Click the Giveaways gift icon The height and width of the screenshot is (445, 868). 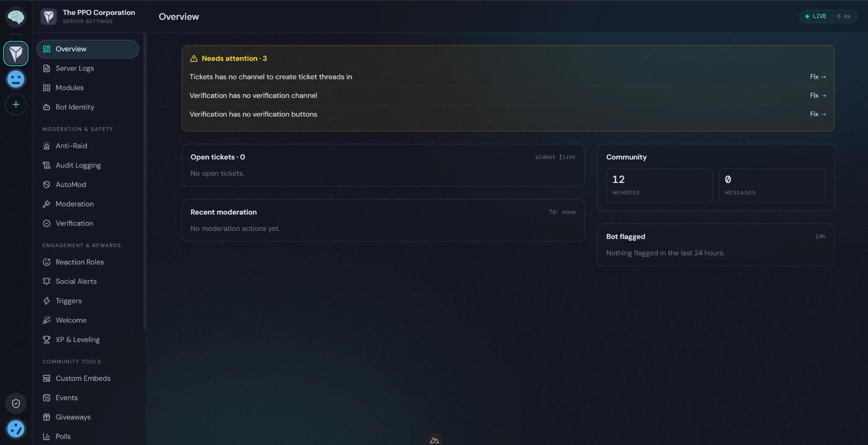click(x=47, y=417)
